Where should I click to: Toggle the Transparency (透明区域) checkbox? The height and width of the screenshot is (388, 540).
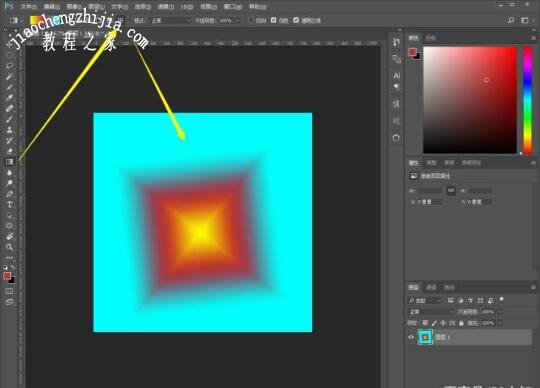pyautogui.click(x=296, y=20)
